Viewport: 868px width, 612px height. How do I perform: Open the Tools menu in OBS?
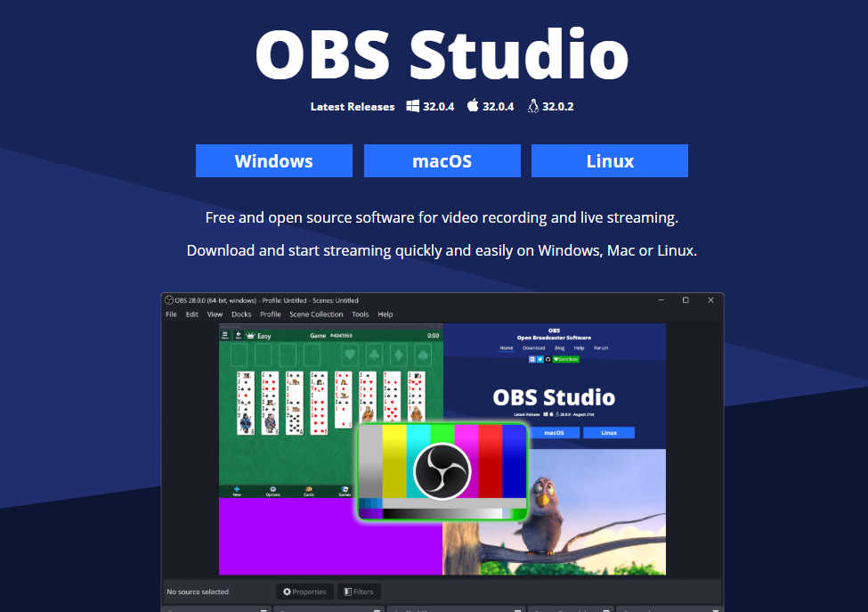click(x=362, y=314)
